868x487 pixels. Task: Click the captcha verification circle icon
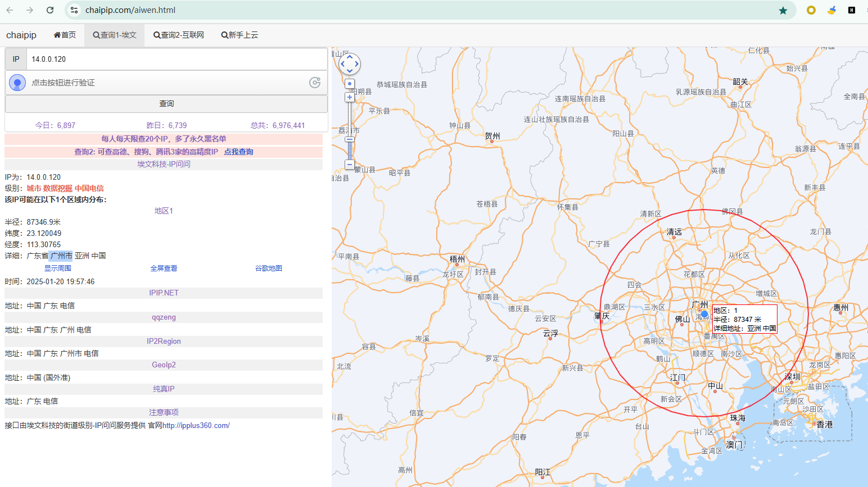(x=17, y=83)
